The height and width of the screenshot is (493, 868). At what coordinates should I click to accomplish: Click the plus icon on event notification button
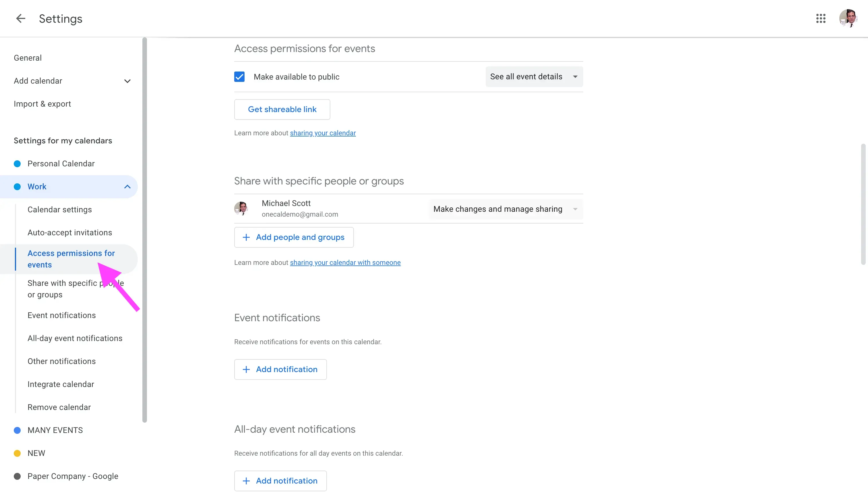pyautogui.click(x=246, y=369)
